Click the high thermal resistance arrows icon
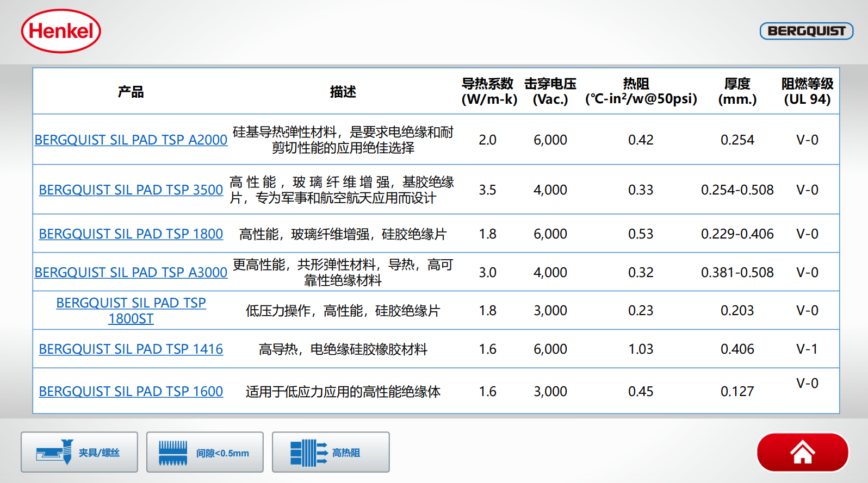Screen dimensions: 868x483 click(x=308, y=453)
